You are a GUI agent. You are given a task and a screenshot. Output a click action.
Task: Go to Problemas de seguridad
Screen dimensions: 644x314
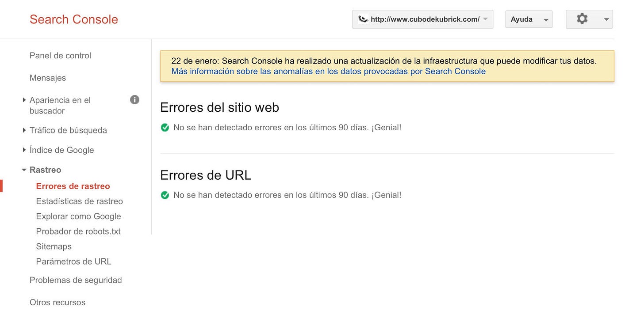pyautogui.click(x=76, y=280)
